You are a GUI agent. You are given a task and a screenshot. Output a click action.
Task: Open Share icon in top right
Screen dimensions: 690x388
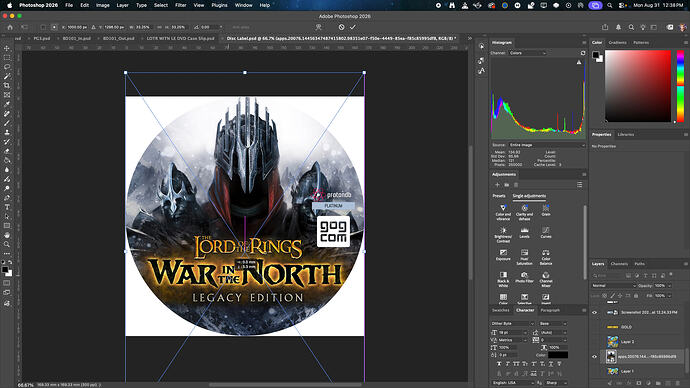tap(605, 27)
